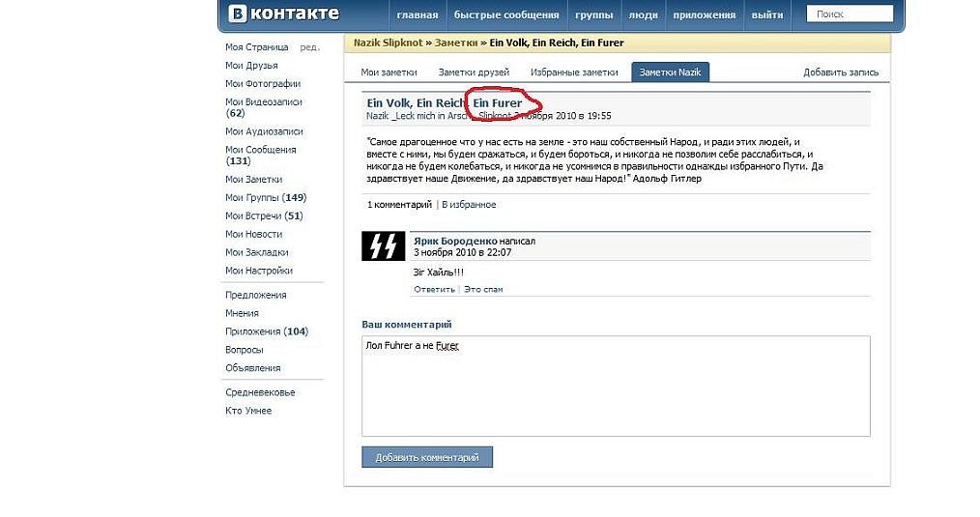The width and height of the screenshot is (980, 517).
Task: Click the ВКонтакте logo in header
Action: [284, 14]
